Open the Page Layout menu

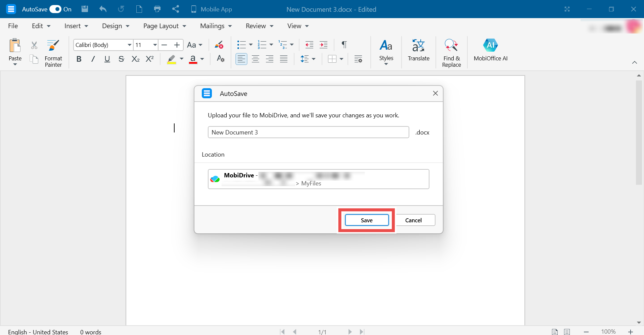pyautogui.click(x=165, y=26)
